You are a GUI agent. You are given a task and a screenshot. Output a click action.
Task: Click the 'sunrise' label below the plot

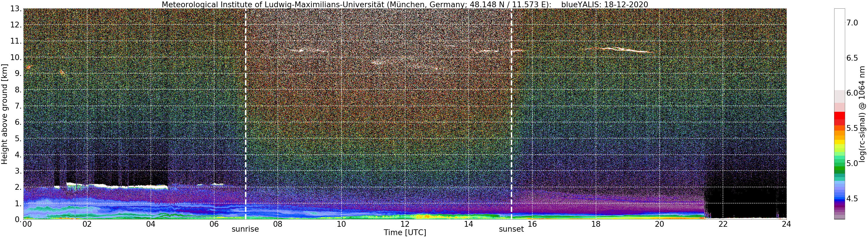click(245, 229)
